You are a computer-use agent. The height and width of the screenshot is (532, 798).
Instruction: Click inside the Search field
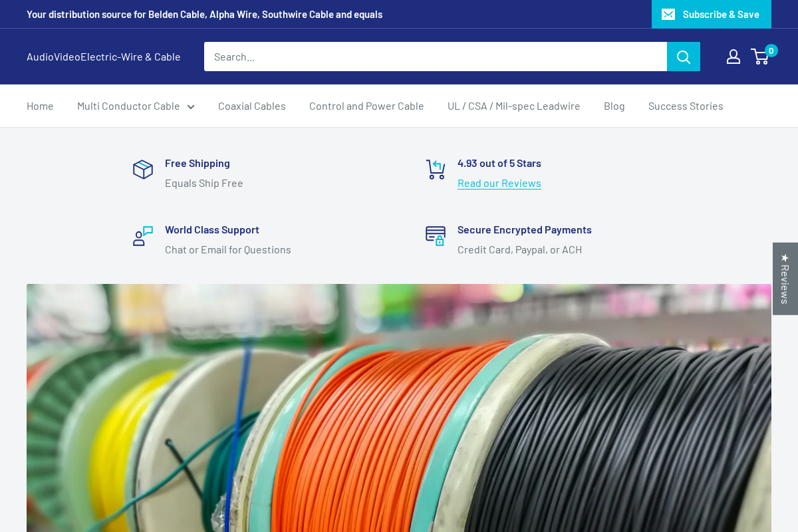tap(432, 57)
